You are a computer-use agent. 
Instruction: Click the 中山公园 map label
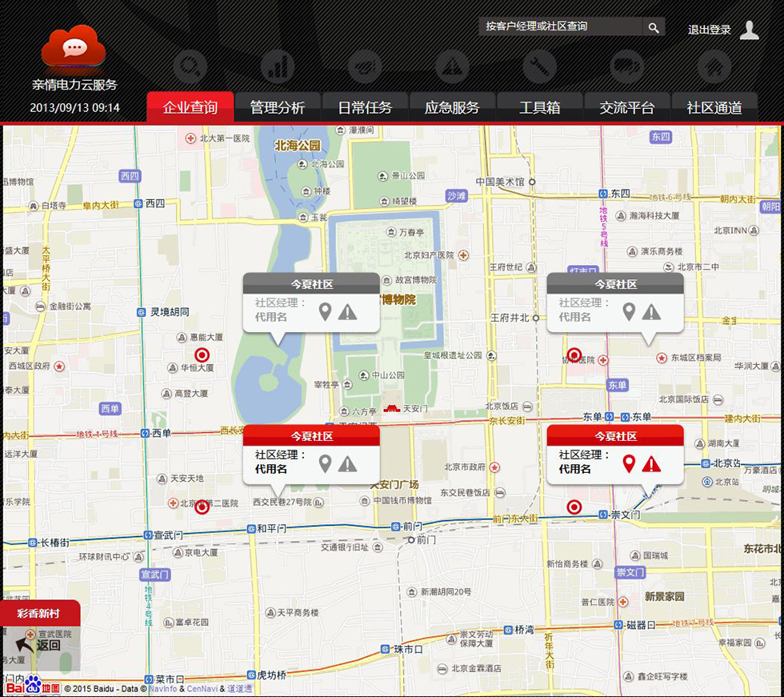click(388, 375)
